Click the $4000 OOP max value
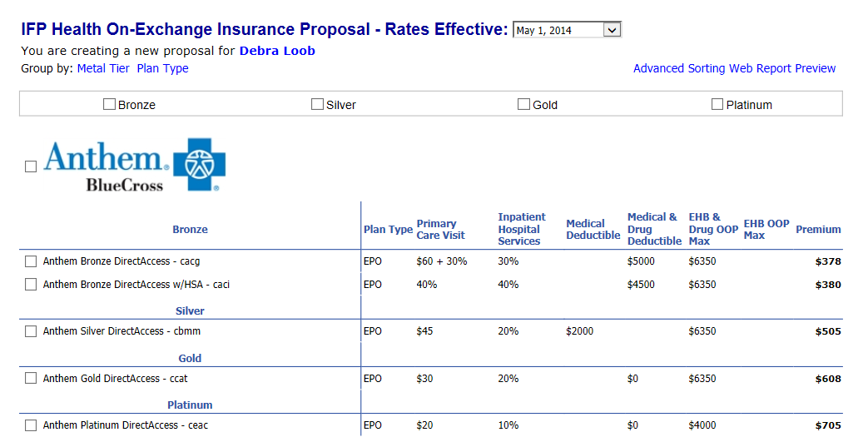This screenshot has height=447, width=868. 702,425
